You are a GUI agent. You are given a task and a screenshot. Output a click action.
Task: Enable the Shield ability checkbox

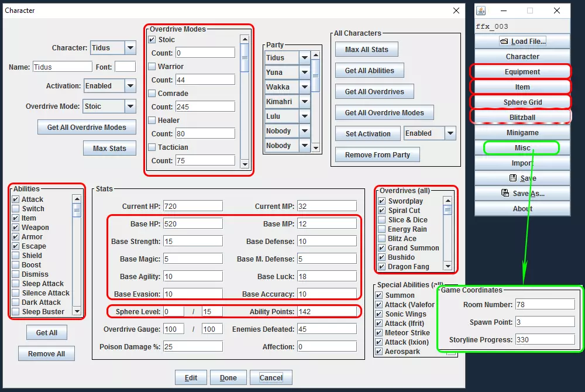click(16, 256)
